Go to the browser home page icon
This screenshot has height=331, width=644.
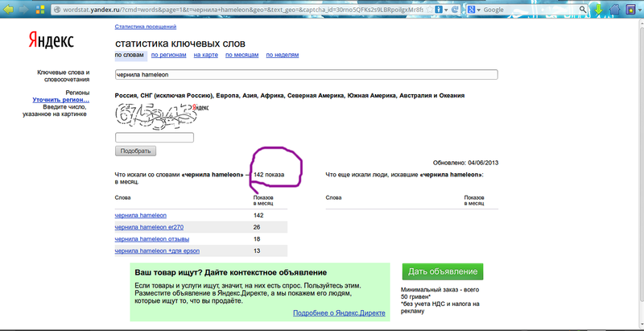(x=614, y=10)
